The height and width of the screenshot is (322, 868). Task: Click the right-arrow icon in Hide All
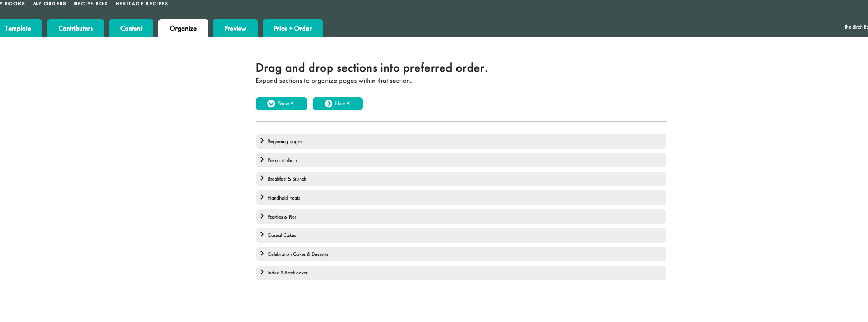point(329,103)
